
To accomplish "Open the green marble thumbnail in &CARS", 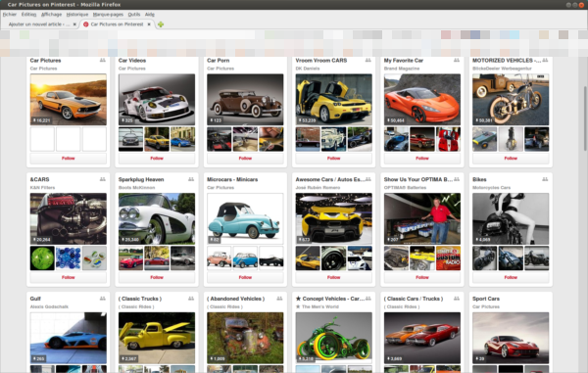I will pos(42,258).
